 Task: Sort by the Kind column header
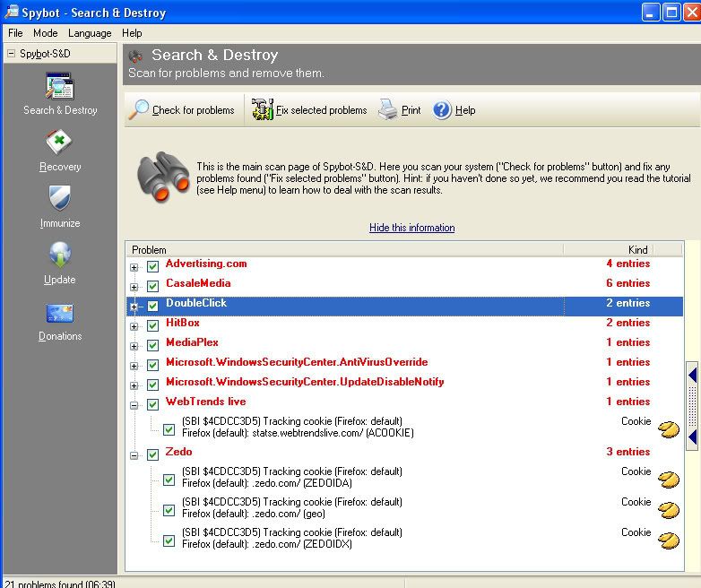click(x=609, y=249)
